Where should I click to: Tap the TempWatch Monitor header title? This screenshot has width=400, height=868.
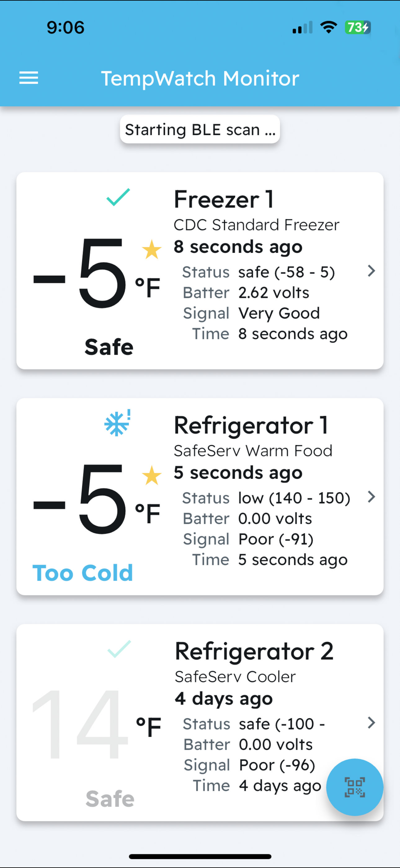(x=200, y=78)
